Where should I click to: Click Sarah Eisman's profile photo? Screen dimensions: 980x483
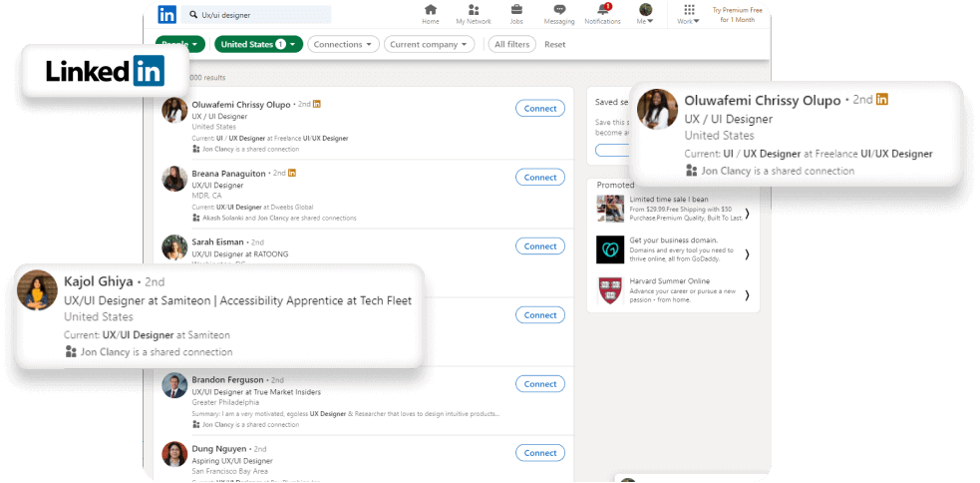pos(174,247)
